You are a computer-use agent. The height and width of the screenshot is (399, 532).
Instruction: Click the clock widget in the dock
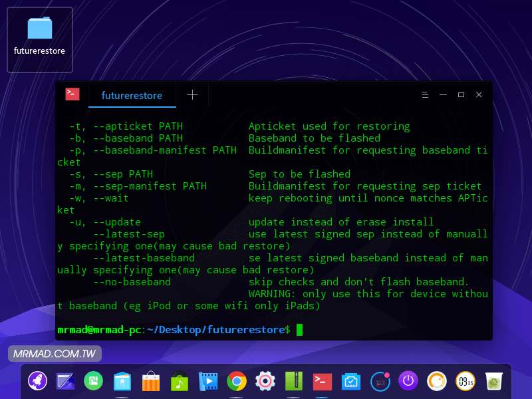[465, 381]
